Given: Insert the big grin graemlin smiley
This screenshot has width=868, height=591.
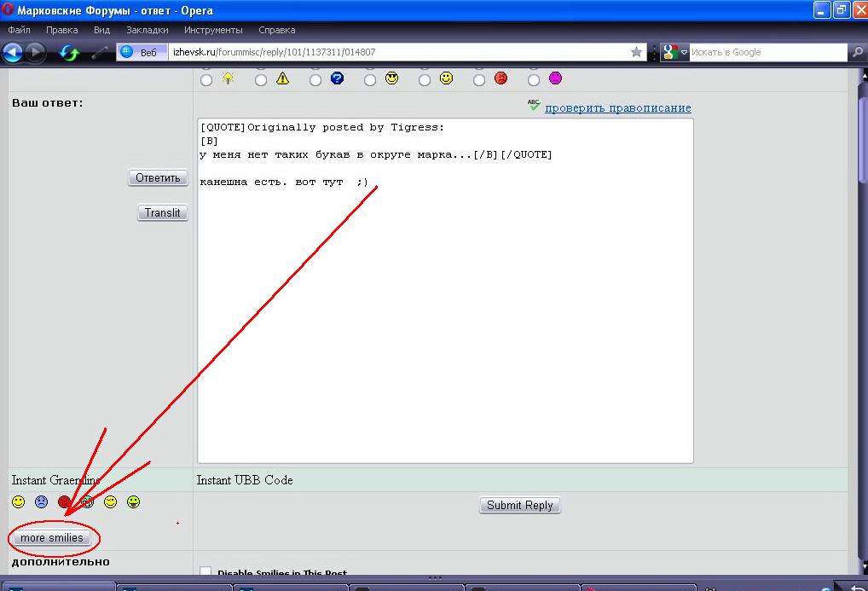Looking at the screenshot, I should coord(133,501).
